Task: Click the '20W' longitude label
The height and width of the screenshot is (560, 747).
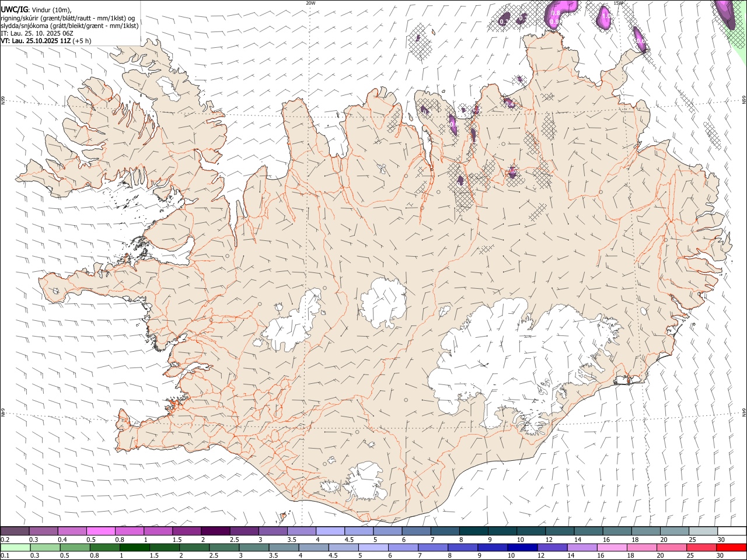Action: tap(310, 3)
